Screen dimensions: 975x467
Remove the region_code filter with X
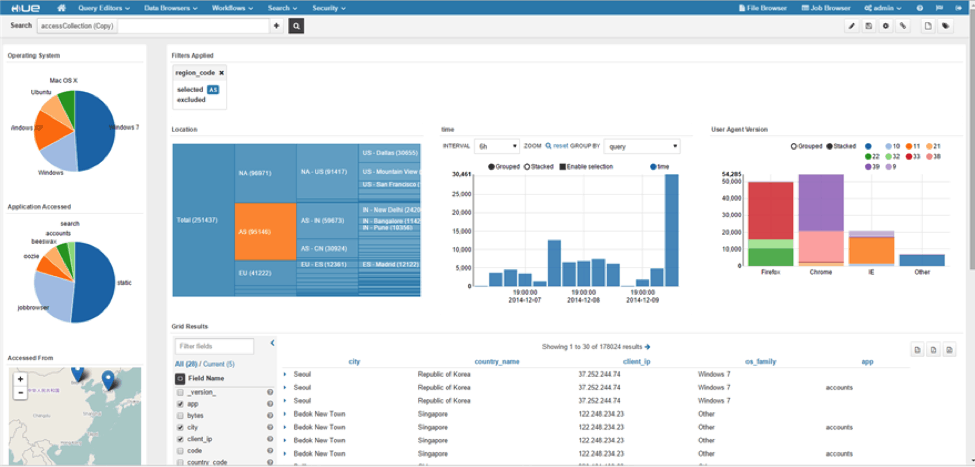point(221,73)
